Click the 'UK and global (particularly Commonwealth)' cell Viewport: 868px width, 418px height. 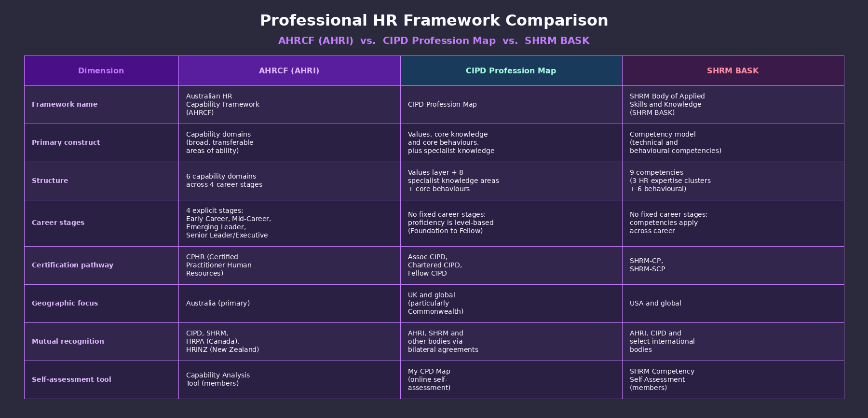coord(511,304)
